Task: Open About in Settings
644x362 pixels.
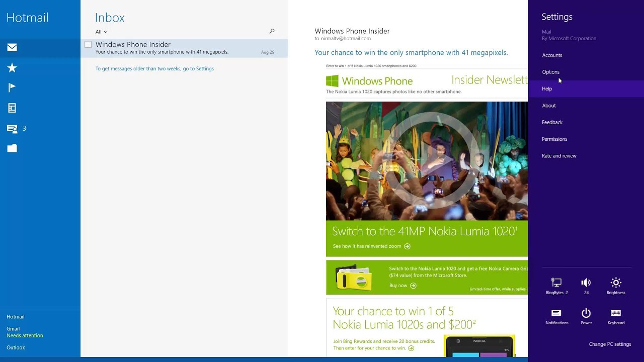Action: (549, 106)
